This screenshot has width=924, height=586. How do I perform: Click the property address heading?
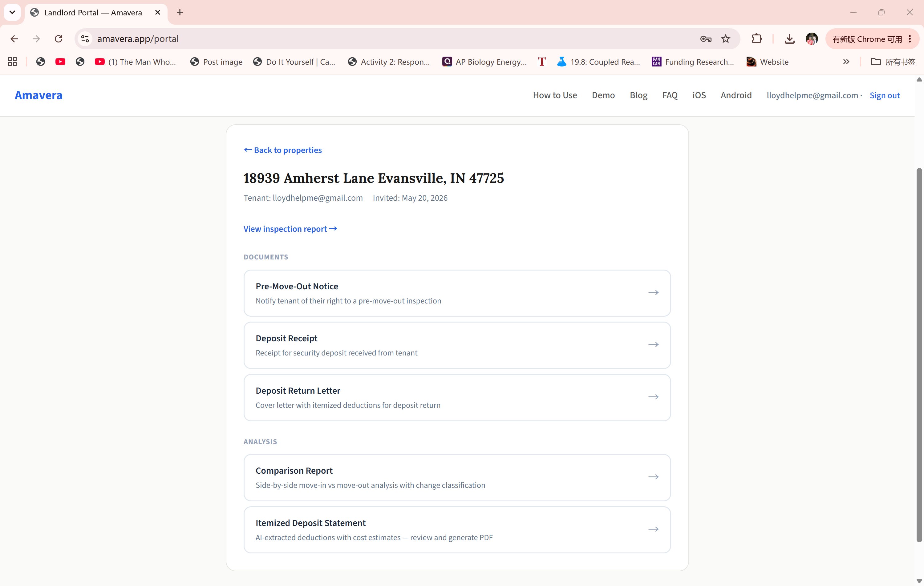point(373,178)
